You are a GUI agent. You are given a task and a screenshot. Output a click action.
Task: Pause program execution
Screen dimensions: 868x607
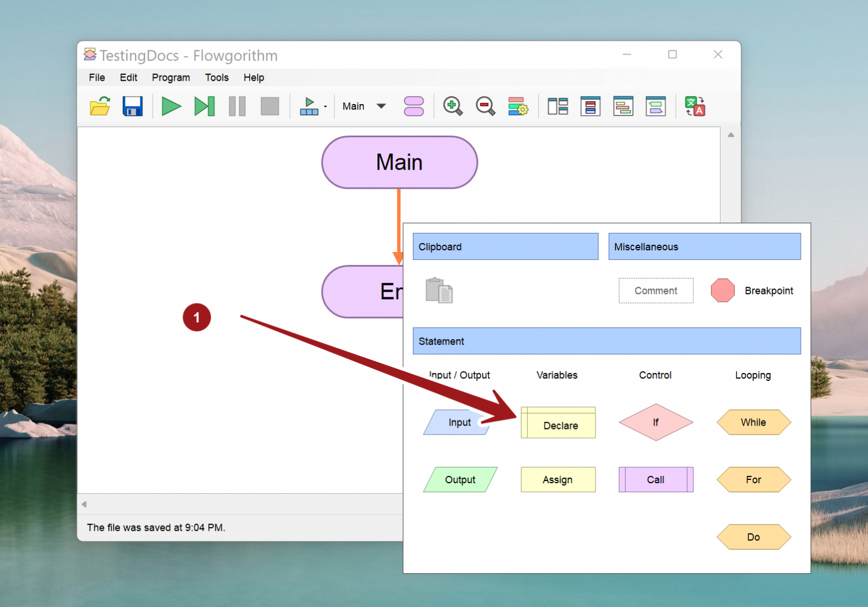click(x=237, y=106)
